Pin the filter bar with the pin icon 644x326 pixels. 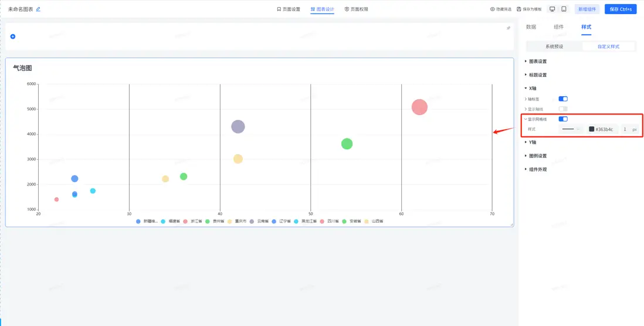[509, 28]
